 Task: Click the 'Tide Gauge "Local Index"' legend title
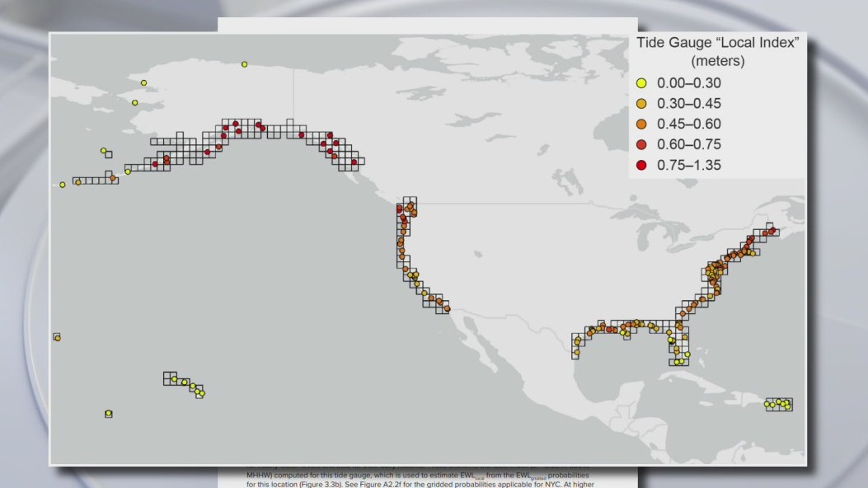717,43
